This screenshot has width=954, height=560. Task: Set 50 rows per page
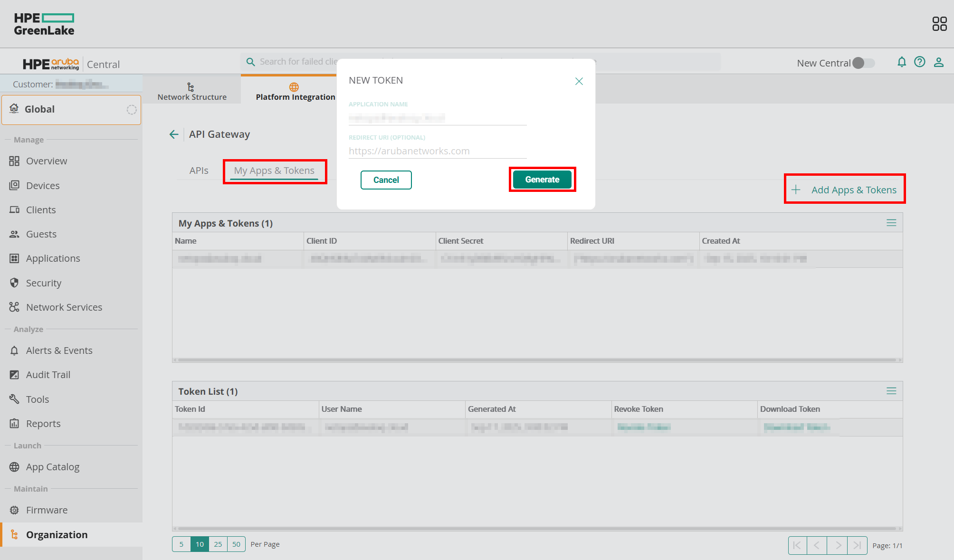236,544
